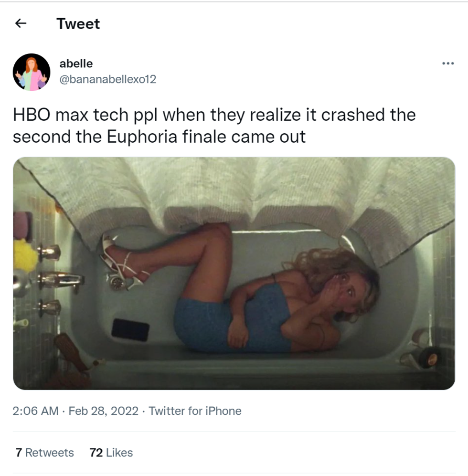Open the tweet's more options ellipsis

pyautogui.click(x=448, y=63)
